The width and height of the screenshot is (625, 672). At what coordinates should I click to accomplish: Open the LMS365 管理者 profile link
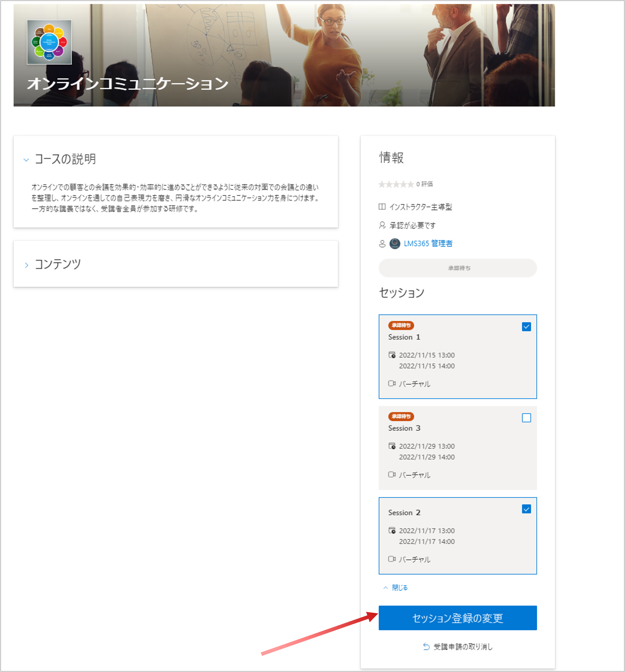428,243
